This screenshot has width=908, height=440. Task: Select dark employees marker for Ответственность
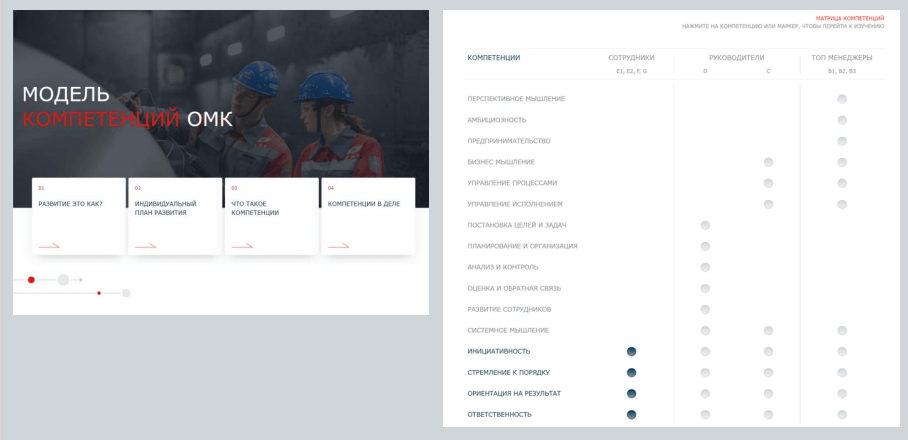pos(631,415)
